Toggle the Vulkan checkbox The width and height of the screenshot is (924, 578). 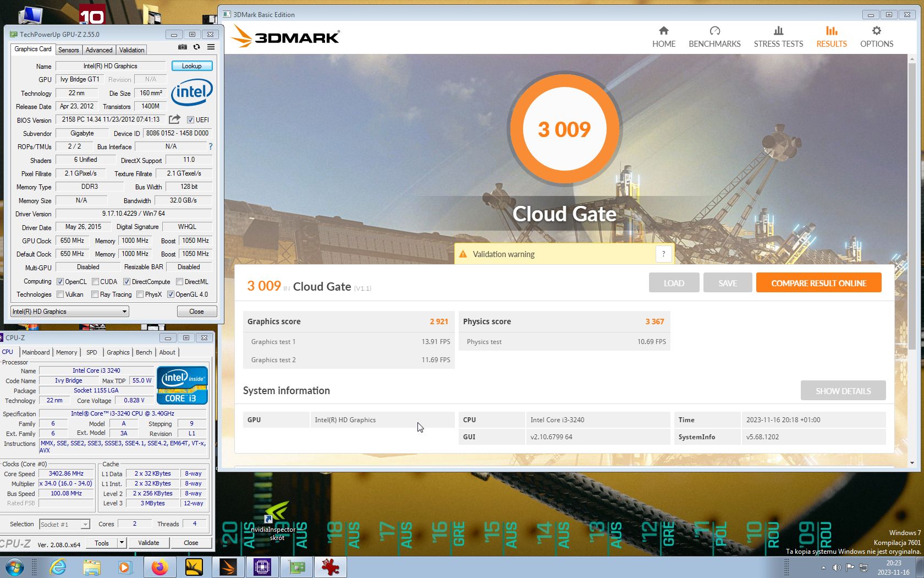[x=61, y=295]
